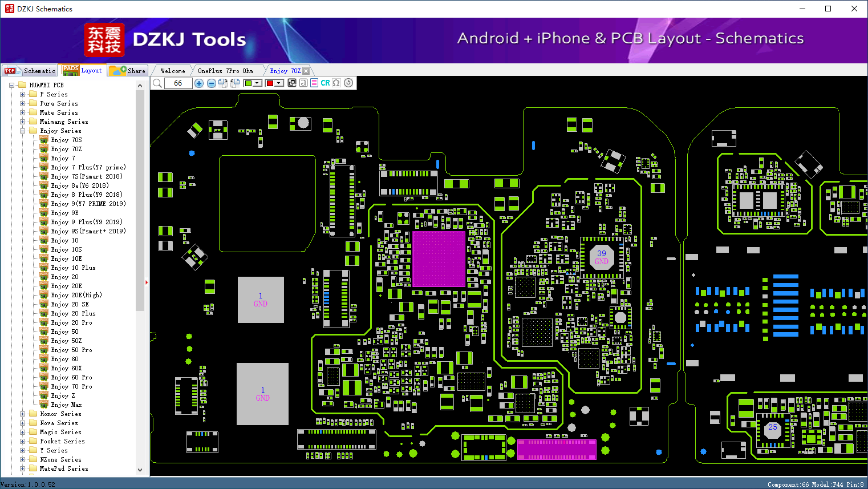Select the large magenta chip on the board

pyautogui.click(x=439, y=259)
